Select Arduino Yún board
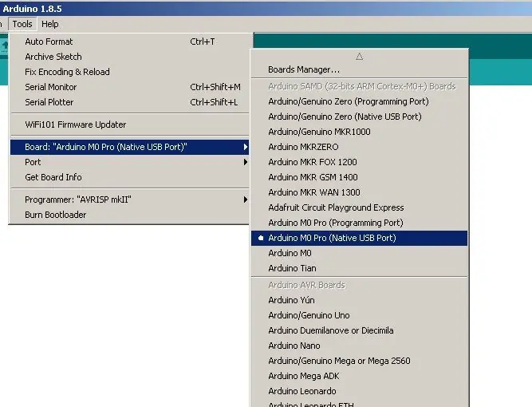 pyautogui.click(x=359, y=300)
